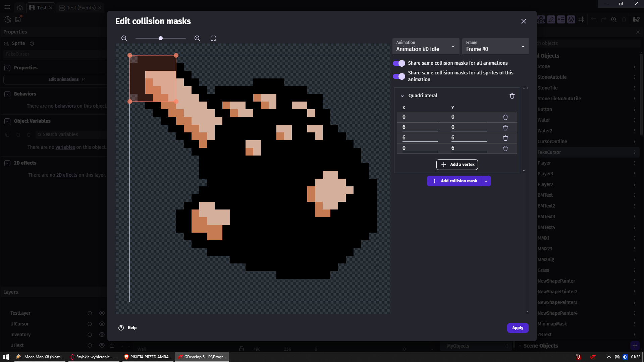
Task: Click the zoom in magnifier icon
Action: point(197,38)
